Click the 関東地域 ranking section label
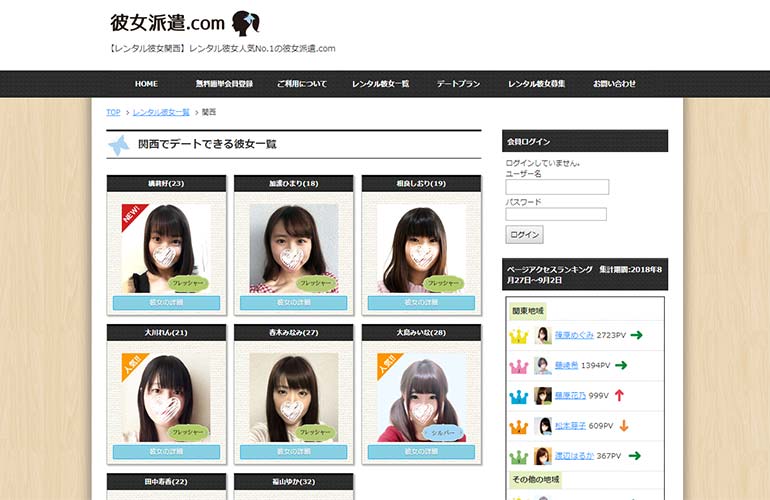The image size is (770, 500). pyautogui.click(x=528, y=311)
